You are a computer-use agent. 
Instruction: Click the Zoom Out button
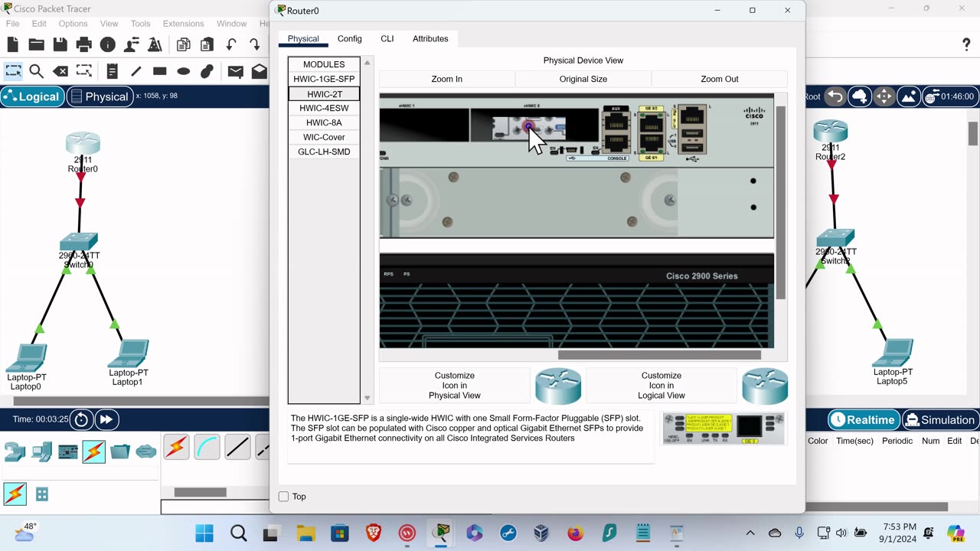pos(720,79)
